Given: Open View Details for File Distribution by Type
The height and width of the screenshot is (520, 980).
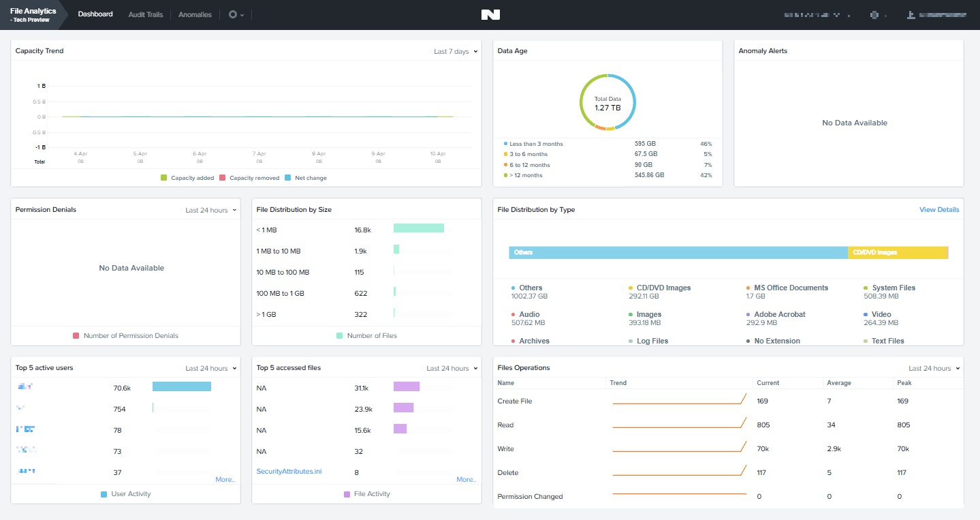Looking at the screenshot, I should pyautogui.click(x=938, y=209).
